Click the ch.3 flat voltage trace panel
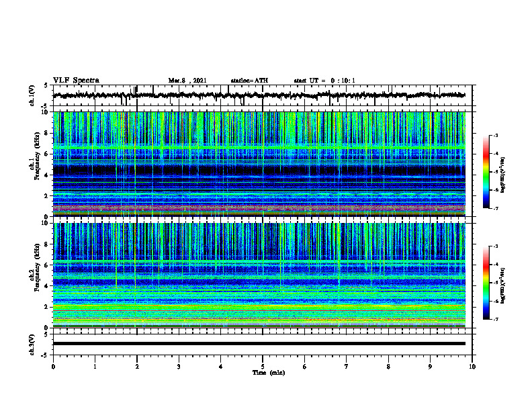This screenshot has height=411, width=532. pyautogui.click(x=263, y=345)
